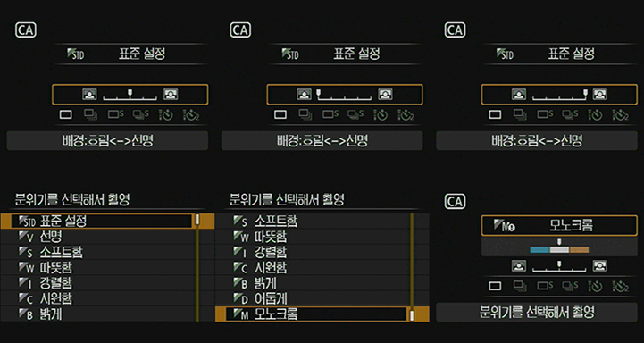
Task: Click blurred-background icon next to far-left blur marker
Action: 305,95
